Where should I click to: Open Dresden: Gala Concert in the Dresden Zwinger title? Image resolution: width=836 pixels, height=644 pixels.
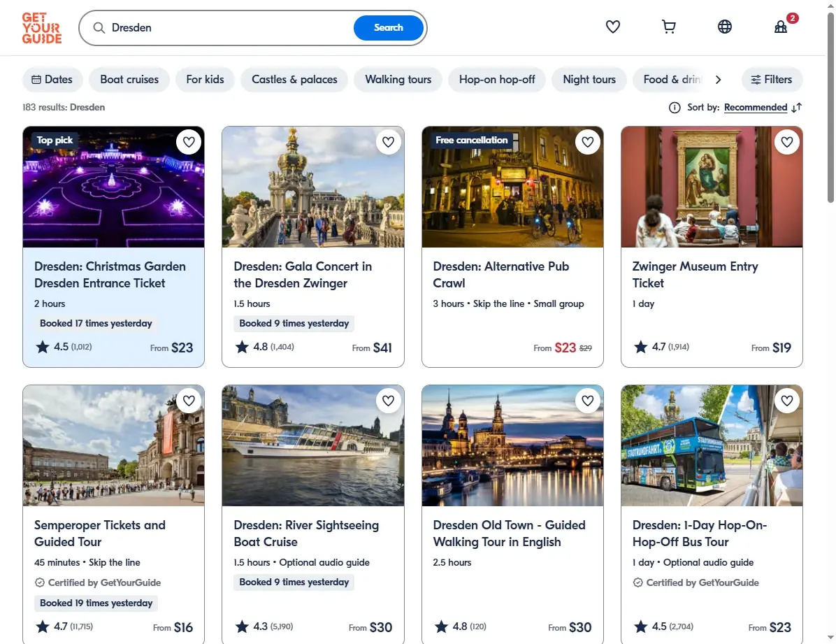(303, 275)
